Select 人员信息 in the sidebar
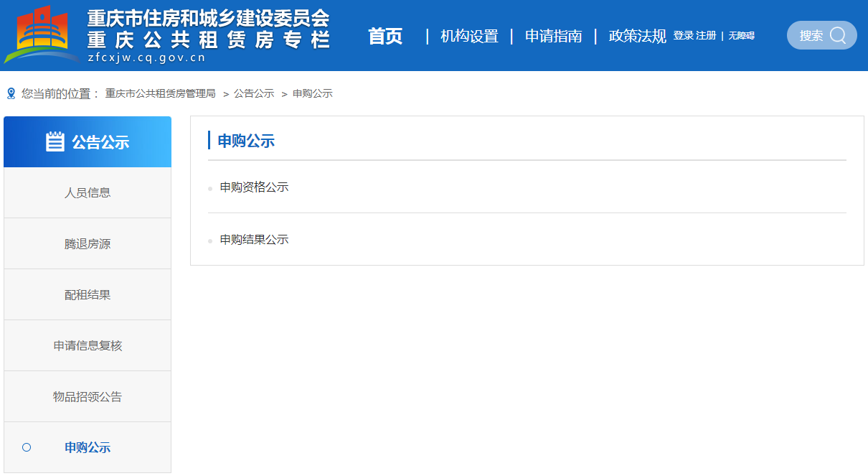This screenshot has width=868, height=476. pyautogui.click(x=88, y=192)
